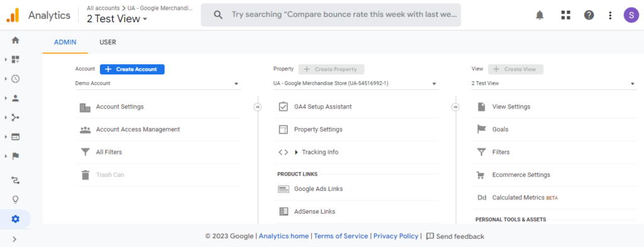Click the Tracking Info code brackets icon
The image size is (644, 247).
[283, 152]
